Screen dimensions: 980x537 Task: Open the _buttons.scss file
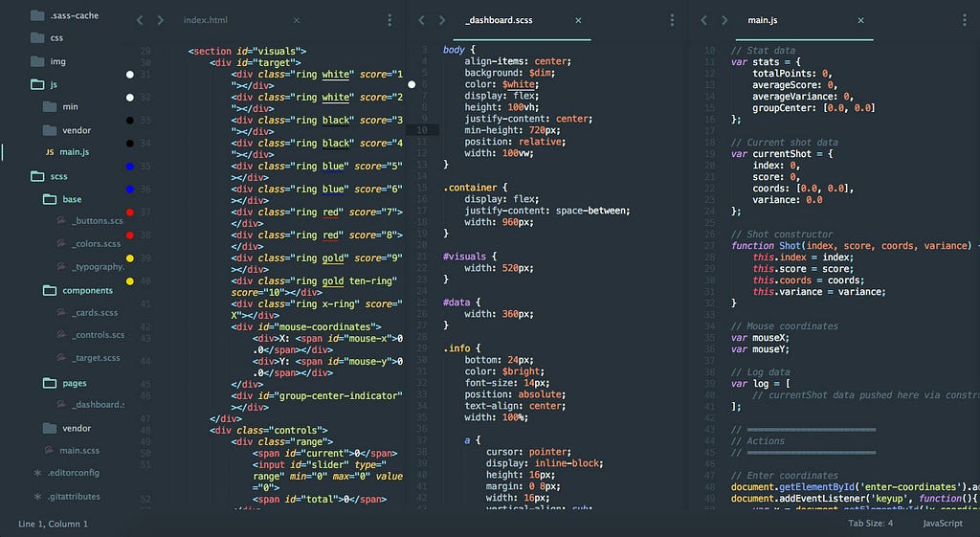(x=90, y=221)
